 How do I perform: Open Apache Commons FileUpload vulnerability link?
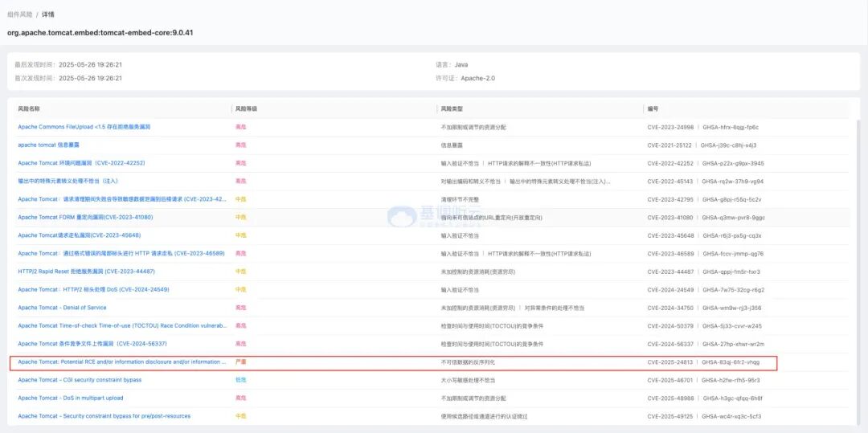pyautogui.click(x=84, y=127)
